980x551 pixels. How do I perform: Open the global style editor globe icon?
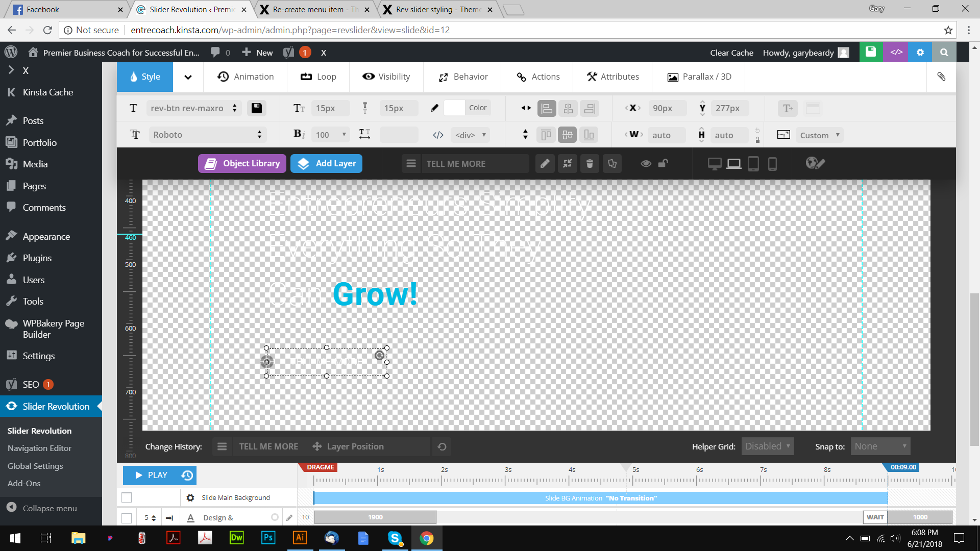(x=815, y=163)
